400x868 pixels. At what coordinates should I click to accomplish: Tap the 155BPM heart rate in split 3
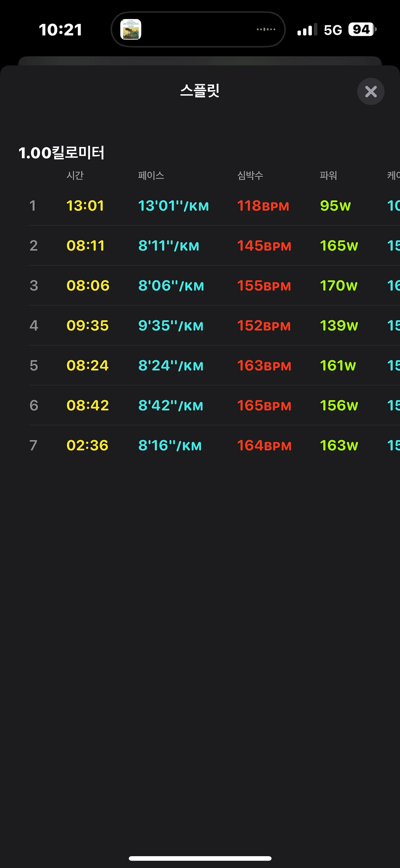click(264, 285)
